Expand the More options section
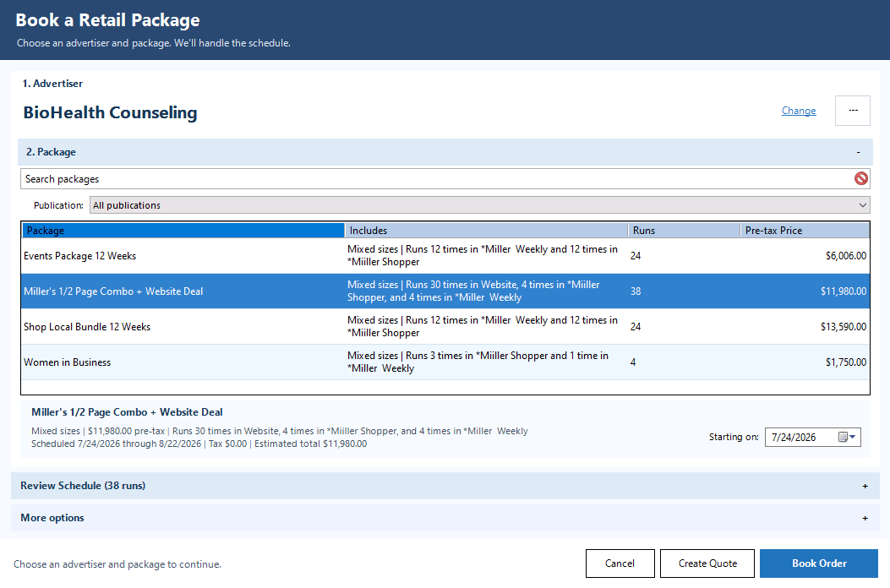The height and width of the screenshot is (588, 890). 865,518
